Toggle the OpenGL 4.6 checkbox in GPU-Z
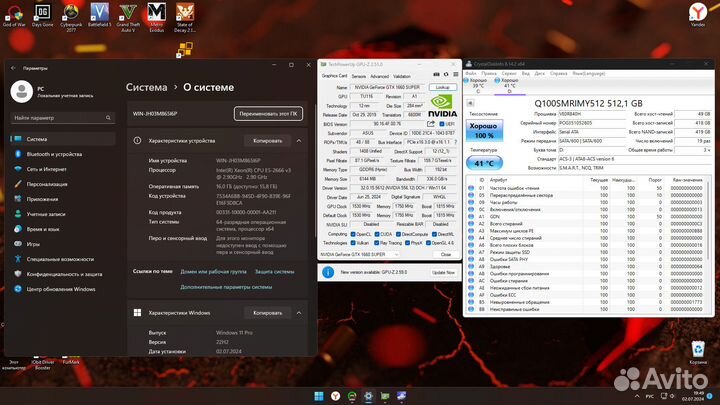The width and height of the screenshot is (720, 405). point(428,243)
